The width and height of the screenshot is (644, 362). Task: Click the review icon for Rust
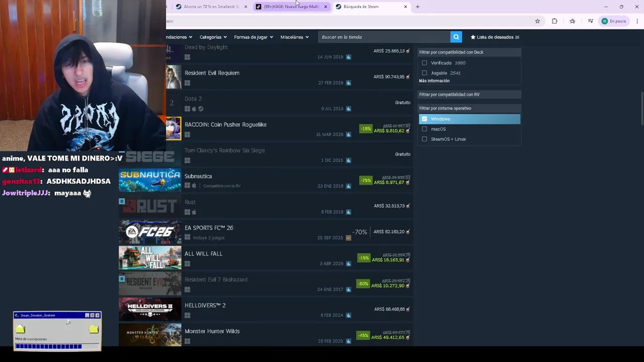click(348, 212)
